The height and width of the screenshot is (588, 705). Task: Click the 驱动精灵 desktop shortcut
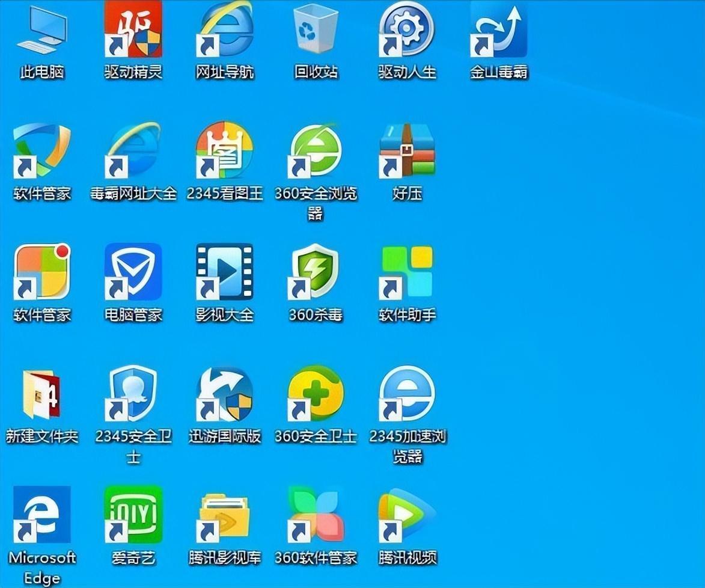[133, 30]
